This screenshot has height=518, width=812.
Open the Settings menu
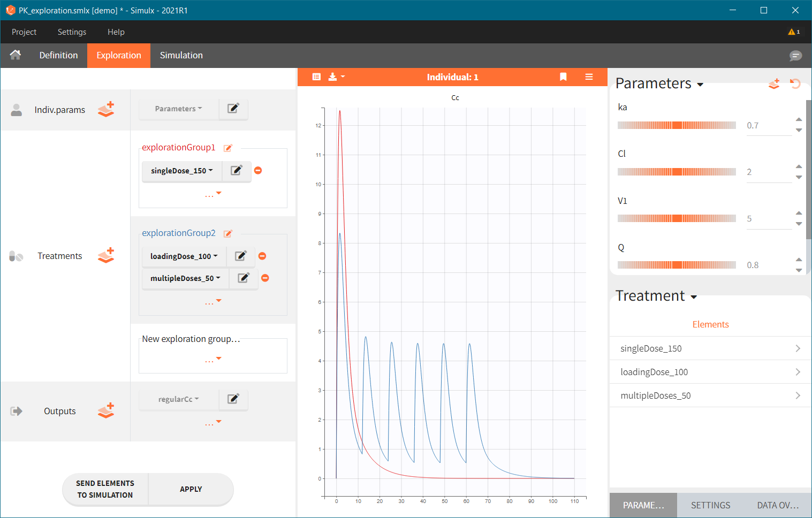click(72, 32)
